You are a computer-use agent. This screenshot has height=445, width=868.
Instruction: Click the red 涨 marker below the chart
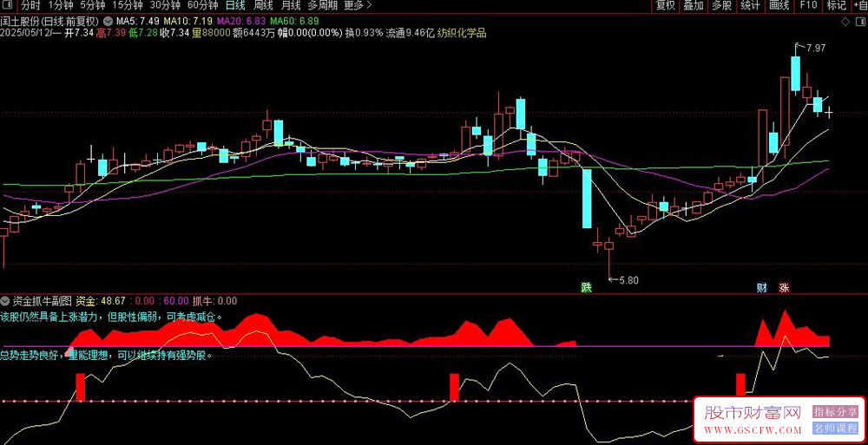pyautogui.click(x=784, y=287)
